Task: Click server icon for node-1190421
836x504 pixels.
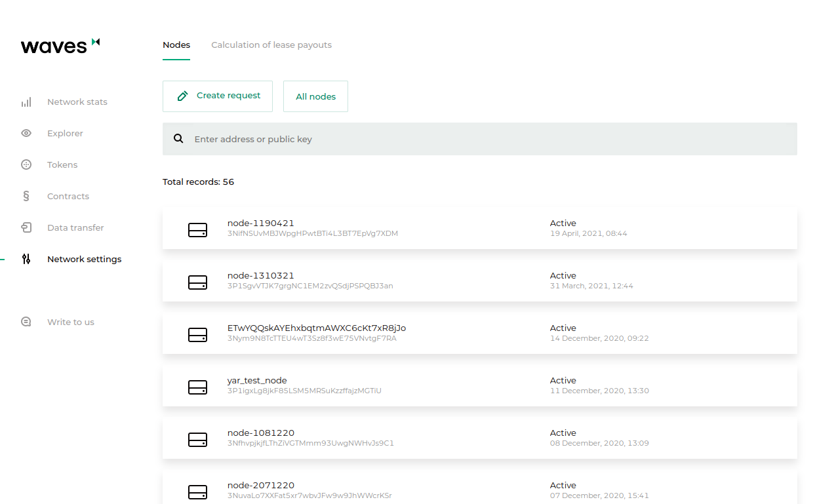Action: (x=197, y=229)
